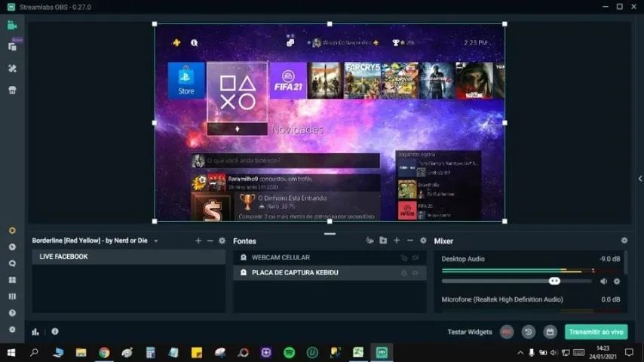The height and width of the screenshot is (362, 644).
Task: Click the Streamlabs OBS taskbar icon
Action: [x=382, y=352]
